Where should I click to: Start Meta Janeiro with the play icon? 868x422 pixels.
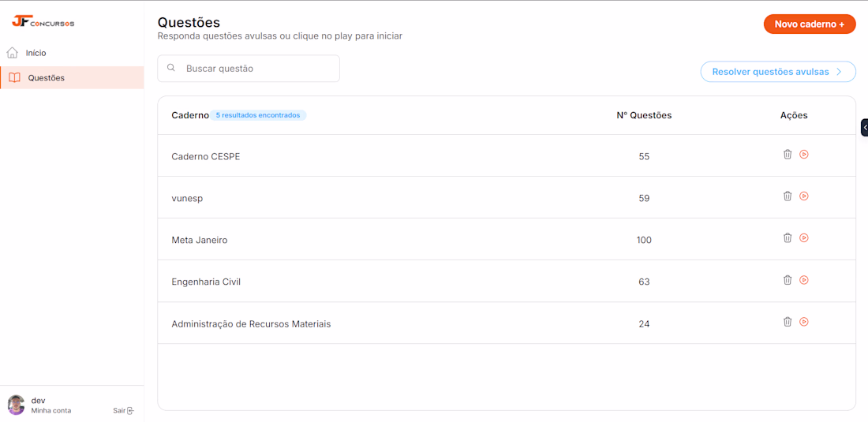(x=804, y=238)
